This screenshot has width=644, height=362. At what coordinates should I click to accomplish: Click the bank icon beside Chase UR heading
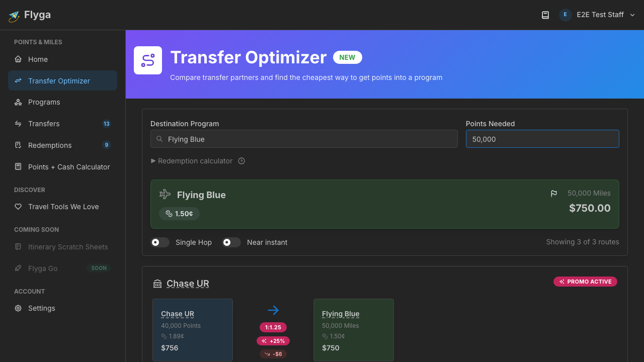(157, 284)
